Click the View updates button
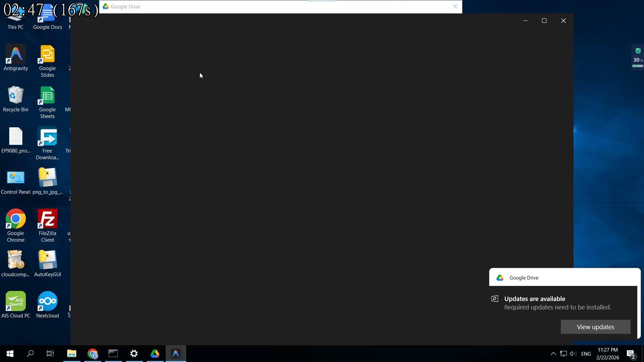The height and width of the screenshot is (362, 644). click(595, 327)
